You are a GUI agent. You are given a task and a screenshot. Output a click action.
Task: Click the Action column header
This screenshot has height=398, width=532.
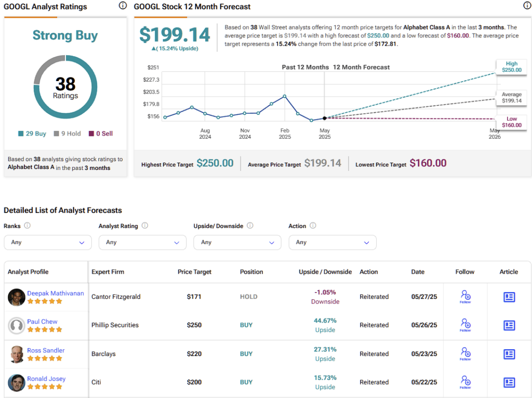pos(368,272)
